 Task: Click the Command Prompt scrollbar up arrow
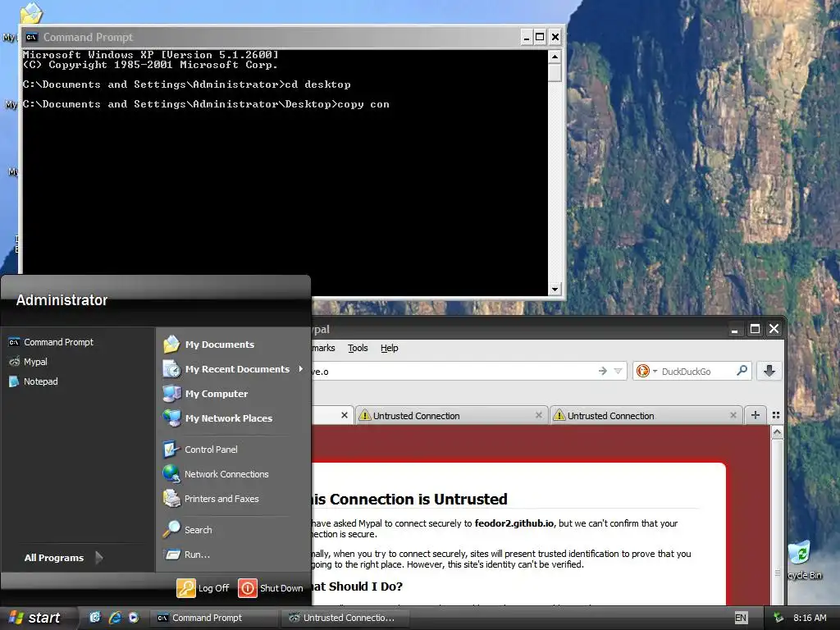tap(555, 57)
